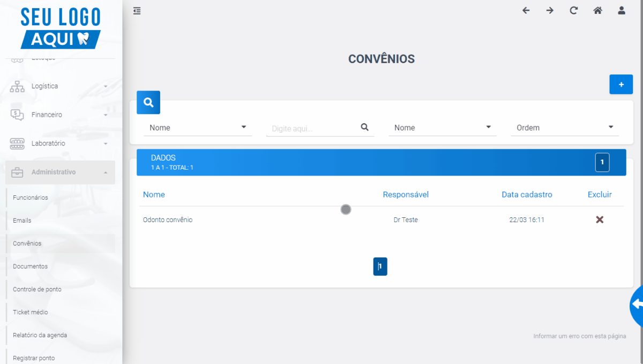Go back using the left arrow icon
Viewport: 643px width, 364px height.
coord(526,11)
